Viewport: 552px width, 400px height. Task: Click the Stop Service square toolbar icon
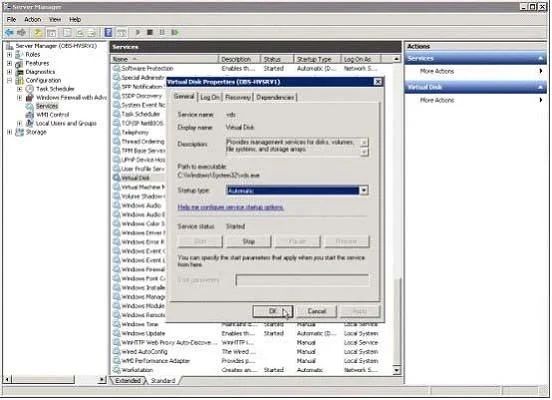[x=150, y=33]
